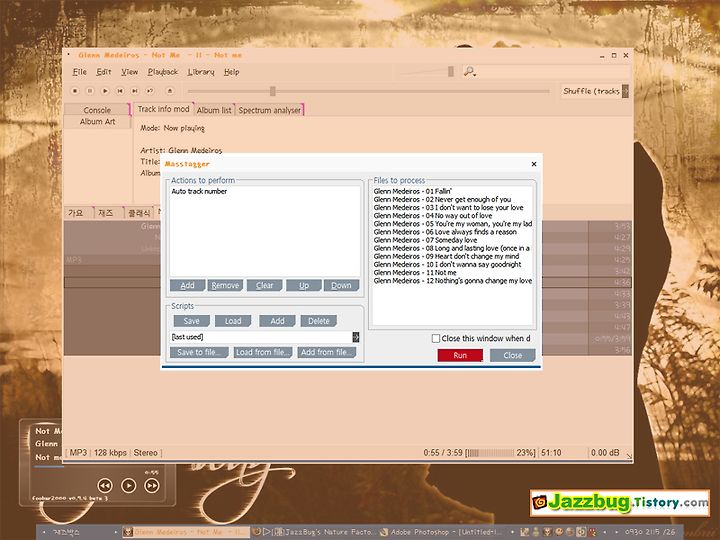The image size is (720, 540).
Task: Click the Pause button in toolbar
Action: coord(90,91)
